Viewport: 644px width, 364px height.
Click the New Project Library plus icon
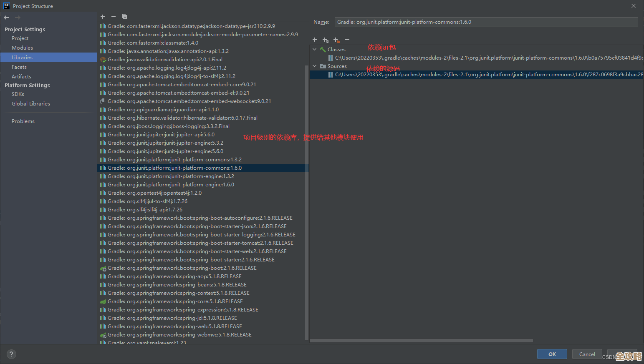click(x=103, y=17)
